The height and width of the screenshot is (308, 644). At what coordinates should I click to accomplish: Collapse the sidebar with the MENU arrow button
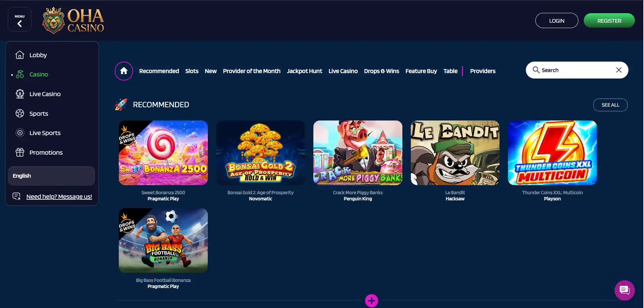click(x=20, y=20)
